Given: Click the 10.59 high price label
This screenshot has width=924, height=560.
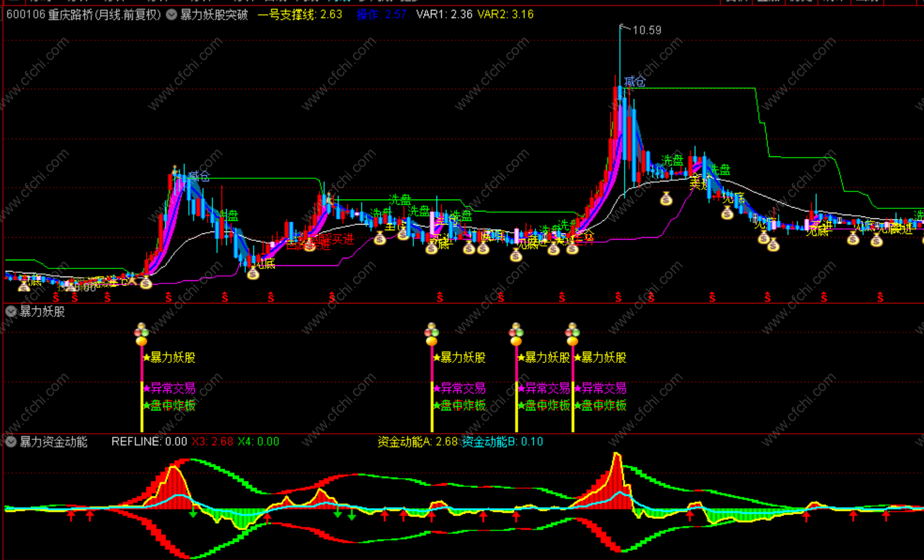Looking at the screenshot, I should pyautogui.click(x=647, y=30).
